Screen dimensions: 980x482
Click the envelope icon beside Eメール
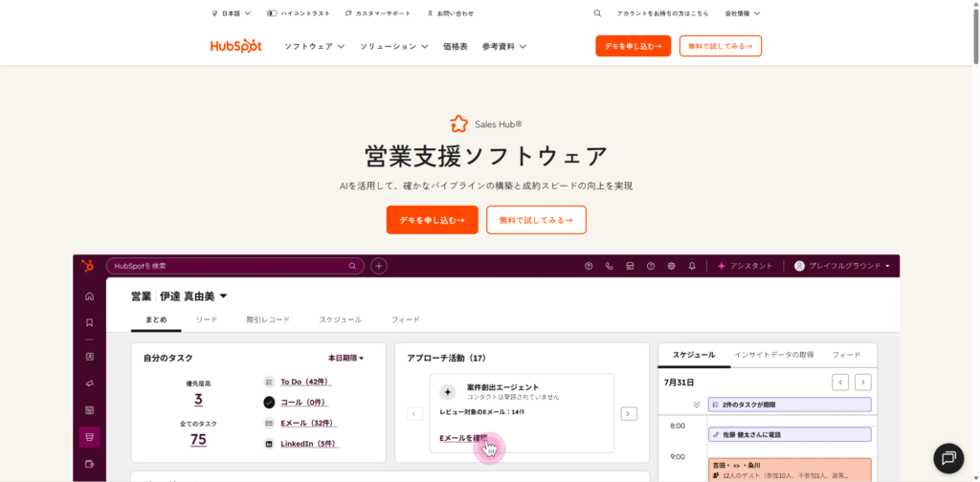click(x=269, y=423)
